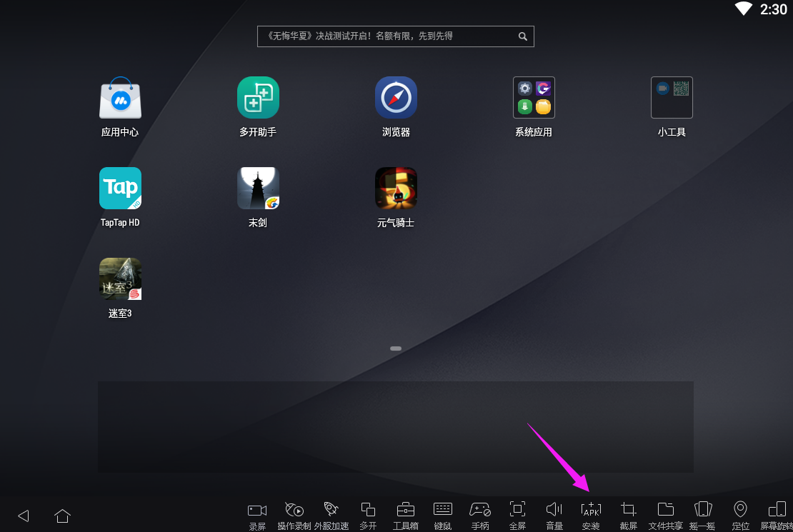Take a screenshot with 截屏
This screenshot has width=793, height=532.
[x=629, y=515]
